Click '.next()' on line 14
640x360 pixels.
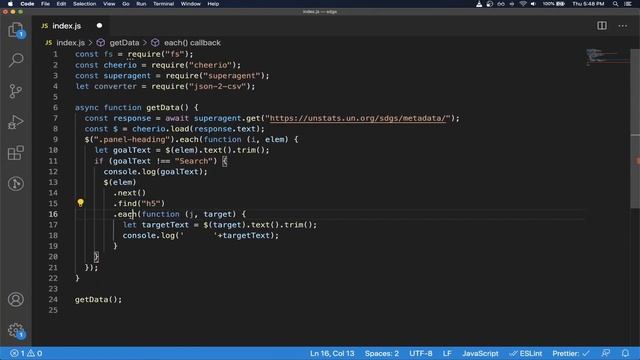[129, 193]
